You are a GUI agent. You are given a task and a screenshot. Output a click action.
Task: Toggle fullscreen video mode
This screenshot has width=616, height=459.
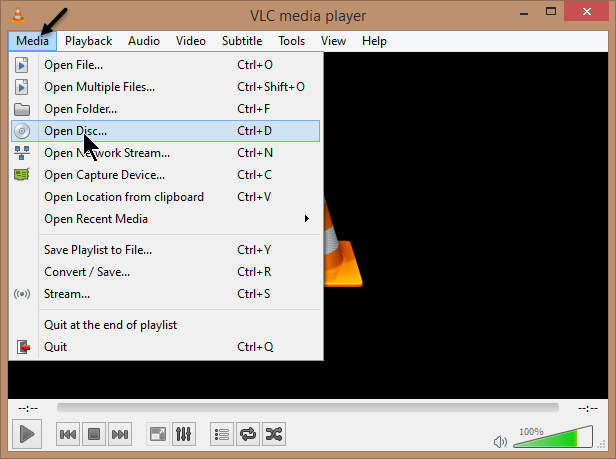pos(158,434)
